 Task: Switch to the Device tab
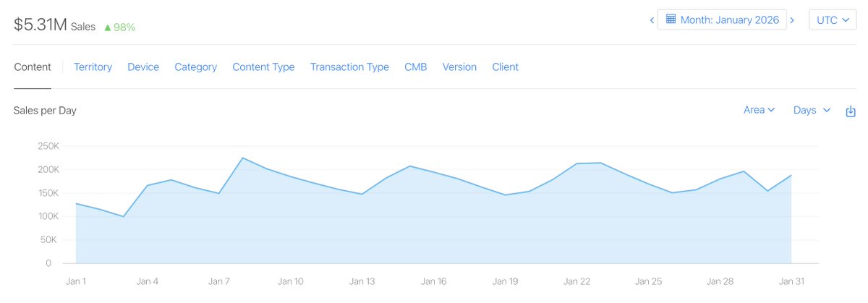[x=143, y=67]
